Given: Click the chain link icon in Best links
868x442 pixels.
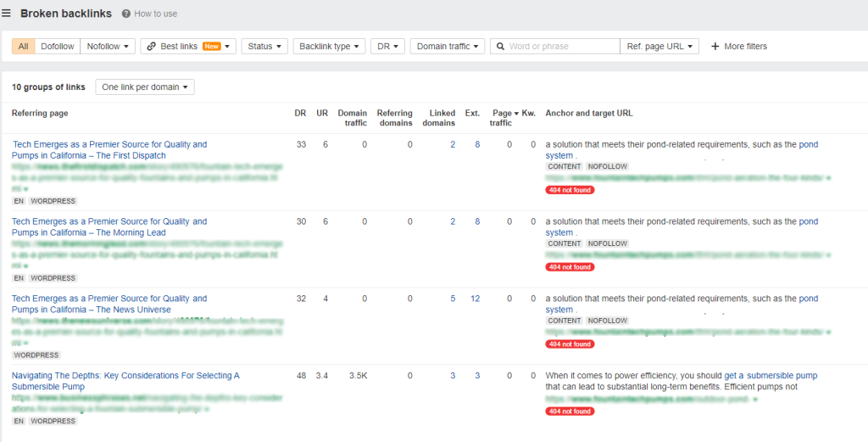Looking at the screenshot, I should point(152,47).
